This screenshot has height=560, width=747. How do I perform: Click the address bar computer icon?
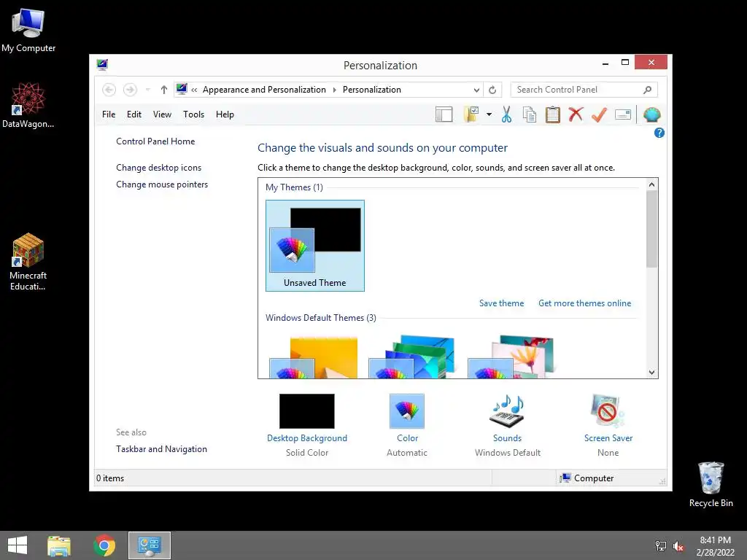point(182,89)
